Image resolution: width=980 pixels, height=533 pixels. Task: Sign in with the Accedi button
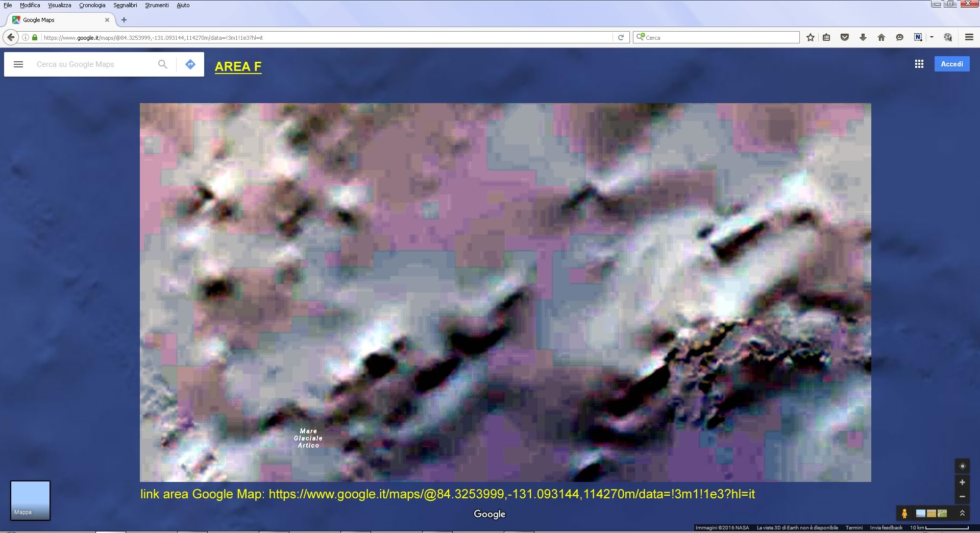pos(952,64)
